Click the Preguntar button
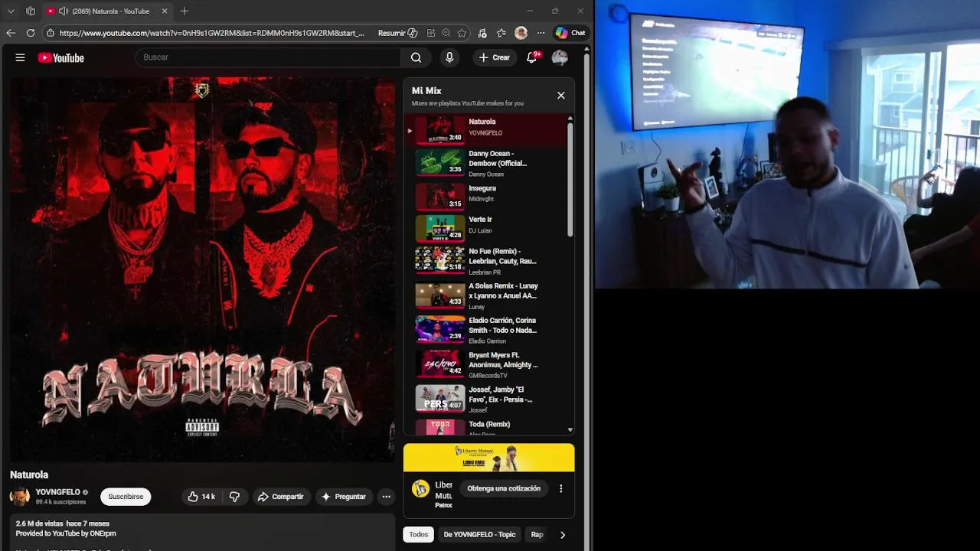Screen dimensions: 980x551 (x=344, y=497)
